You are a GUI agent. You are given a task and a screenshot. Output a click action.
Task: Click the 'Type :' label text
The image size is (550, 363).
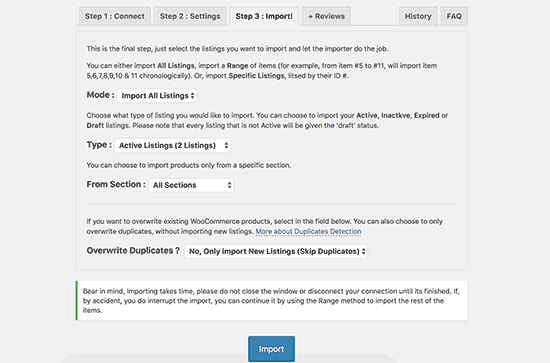pyautogui.click(x=99, y=145)
